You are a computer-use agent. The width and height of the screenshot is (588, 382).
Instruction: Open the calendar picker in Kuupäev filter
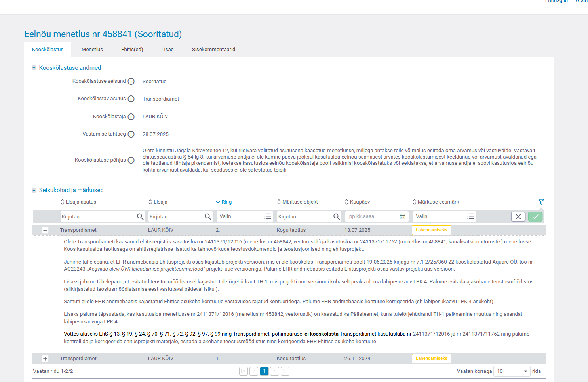(402, 216)
